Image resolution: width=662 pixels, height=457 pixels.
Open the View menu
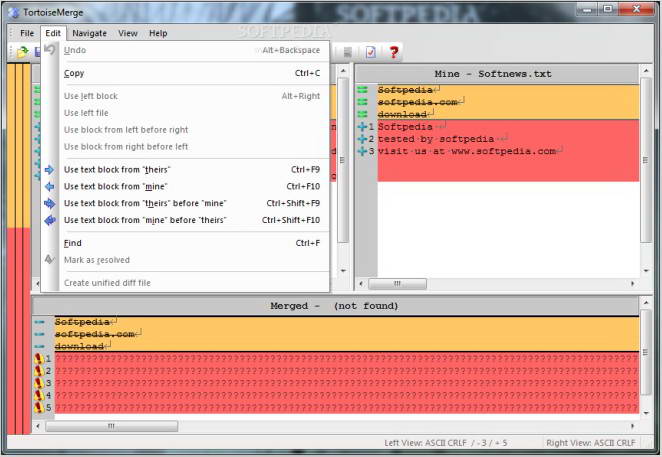coord(128,33)
